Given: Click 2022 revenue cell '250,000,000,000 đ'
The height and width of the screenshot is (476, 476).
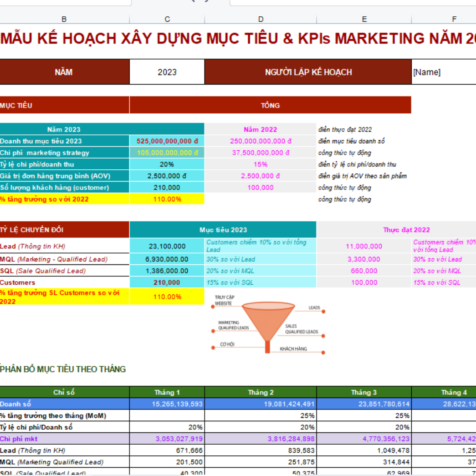Looking at the screenshot, I should point(260,141).
